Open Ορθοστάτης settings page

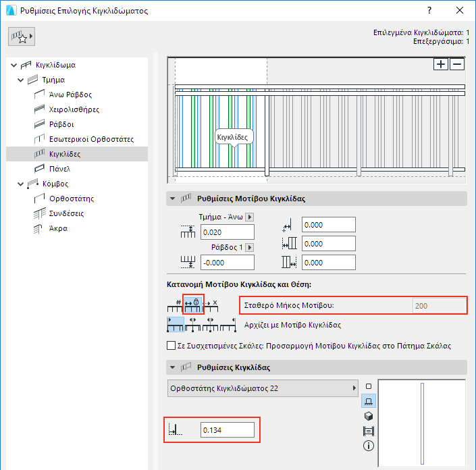coord(72,199)
